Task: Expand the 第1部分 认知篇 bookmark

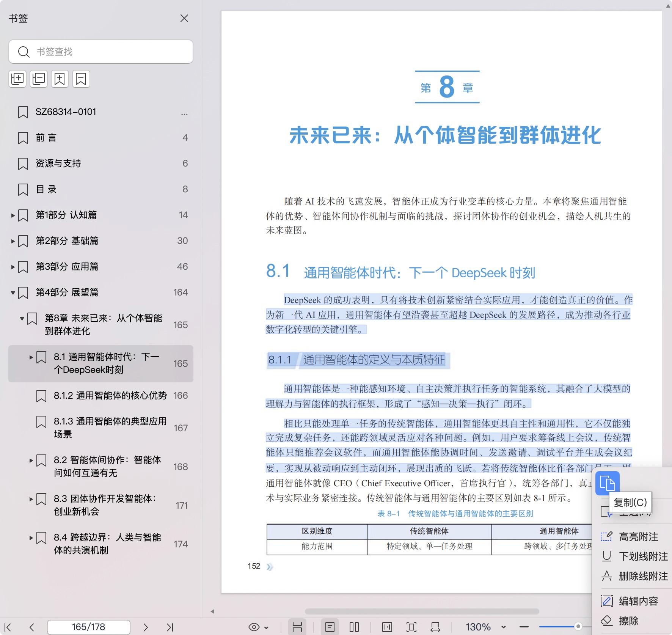Action: (13, 215)
